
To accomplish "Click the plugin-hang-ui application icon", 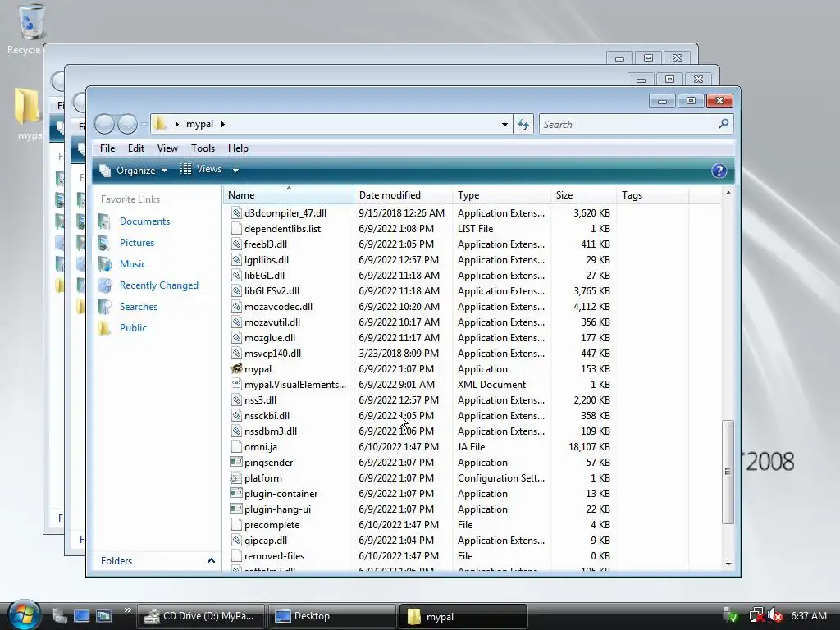I will (236, 509).
